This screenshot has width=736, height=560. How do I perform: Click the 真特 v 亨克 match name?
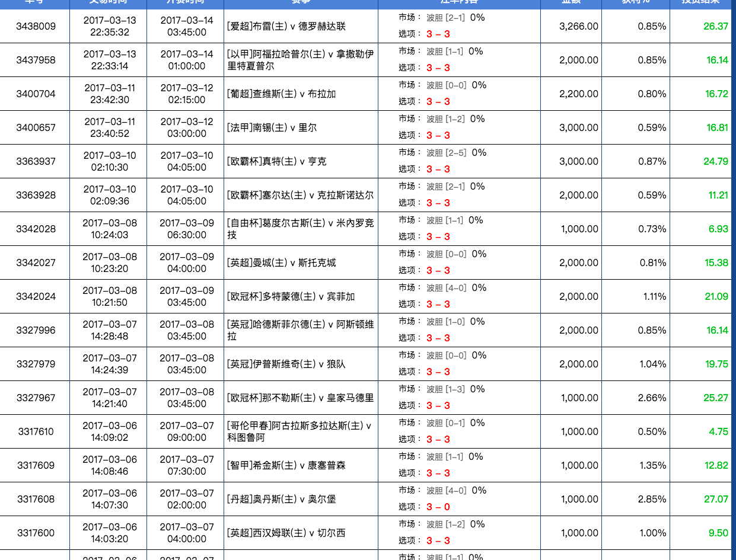point(276,161)
